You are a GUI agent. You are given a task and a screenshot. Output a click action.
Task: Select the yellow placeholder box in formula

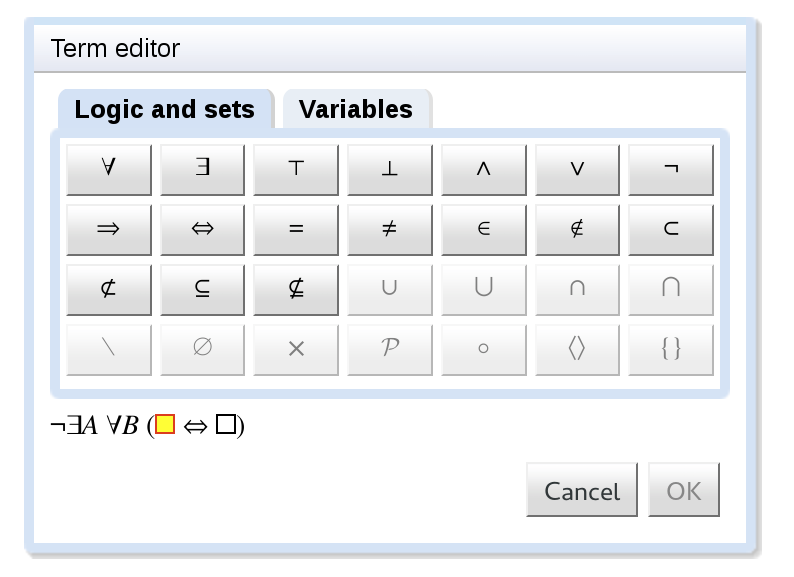coord(165,425)
